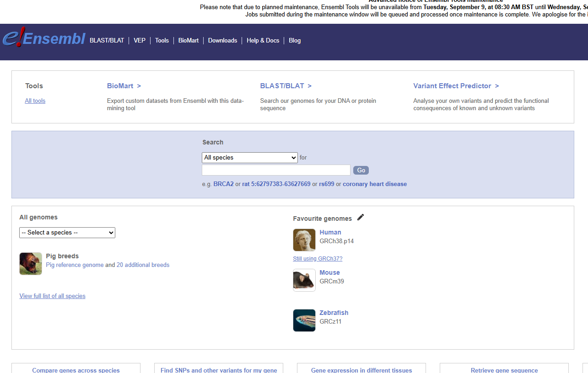Open Downloads in the top navigation
This screenshot has height=373, width=588.
pyautogui.click(x=222, y=40)
